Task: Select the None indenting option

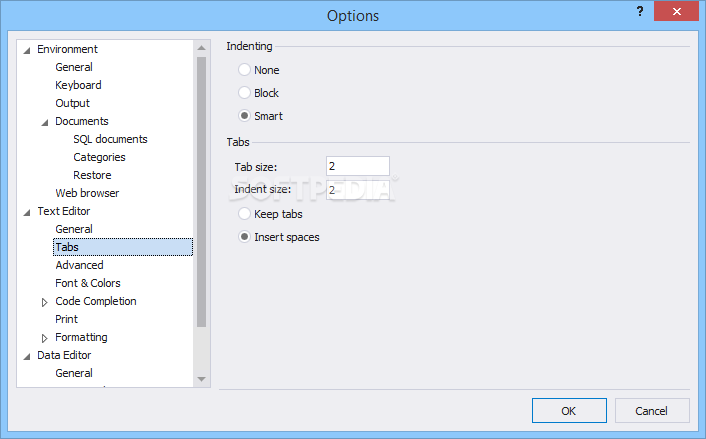Action: click(244, 70)
